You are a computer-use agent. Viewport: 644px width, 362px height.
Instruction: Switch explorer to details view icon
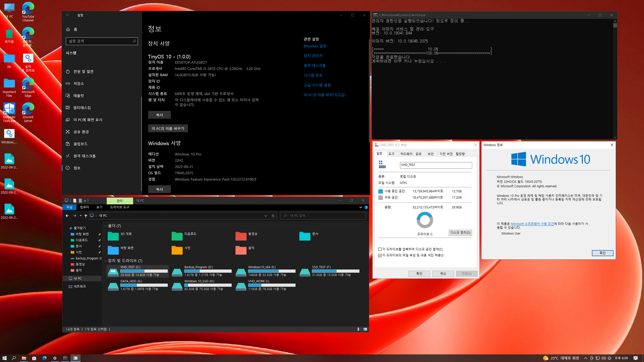pos(359,329)
